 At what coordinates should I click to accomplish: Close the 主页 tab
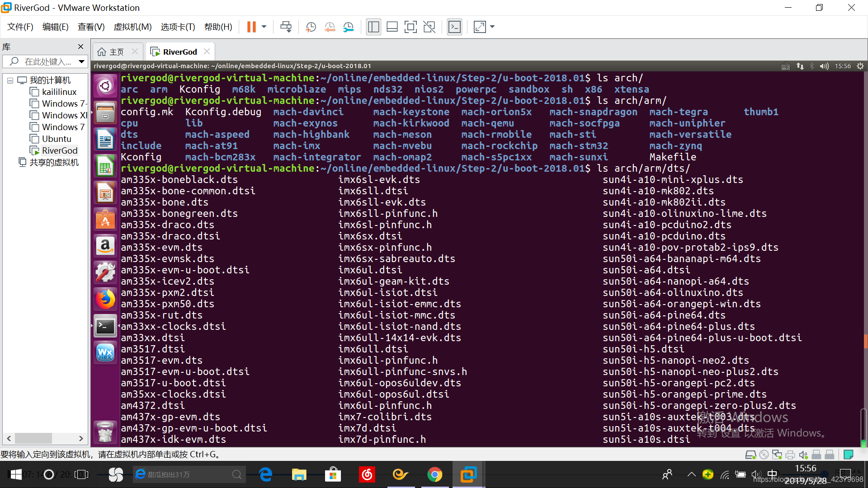click(x=135, y=52)
